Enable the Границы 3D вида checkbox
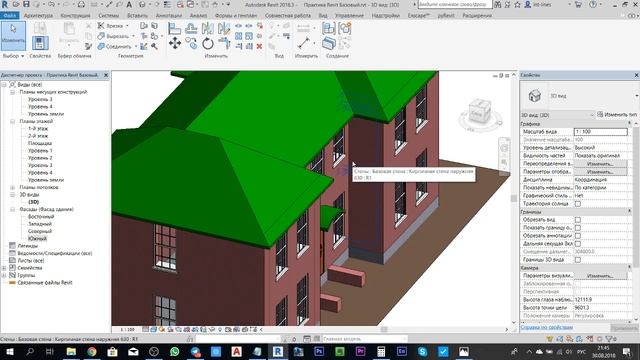 pyautogui.click(x=578, y=260)
